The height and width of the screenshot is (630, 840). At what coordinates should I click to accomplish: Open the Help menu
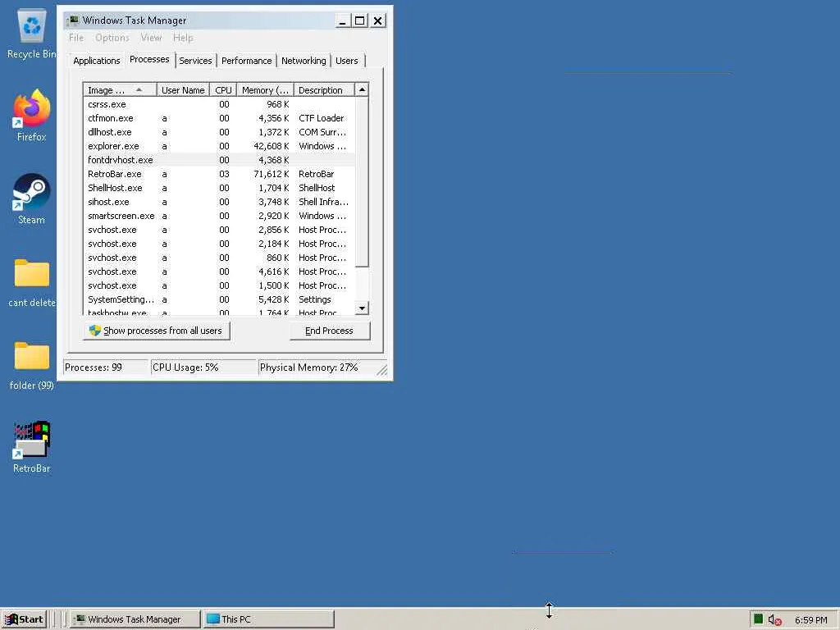click(x=183, y=38)
